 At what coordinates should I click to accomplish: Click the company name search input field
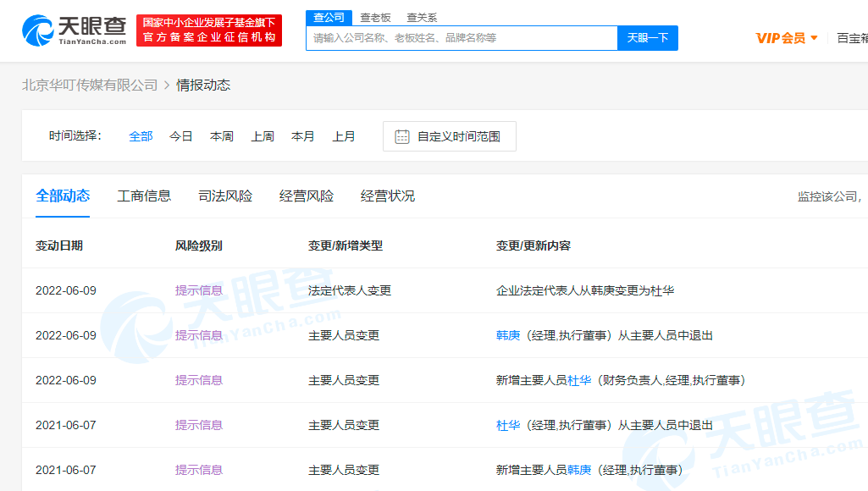[462, 38]
